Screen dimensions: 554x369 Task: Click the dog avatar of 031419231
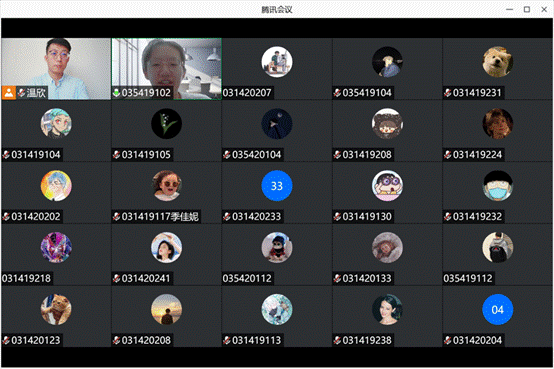pos(497,62)
